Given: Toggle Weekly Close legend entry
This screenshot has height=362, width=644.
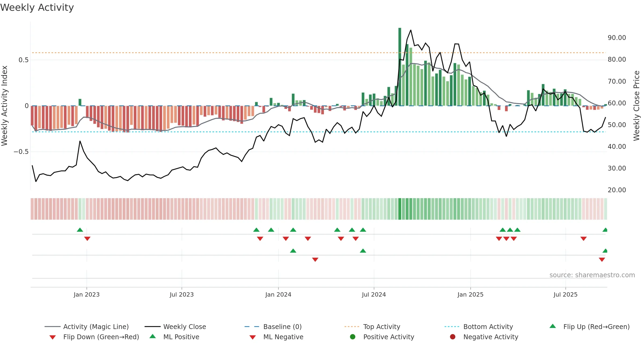Looking at the screenshot, I should [175, 327].
